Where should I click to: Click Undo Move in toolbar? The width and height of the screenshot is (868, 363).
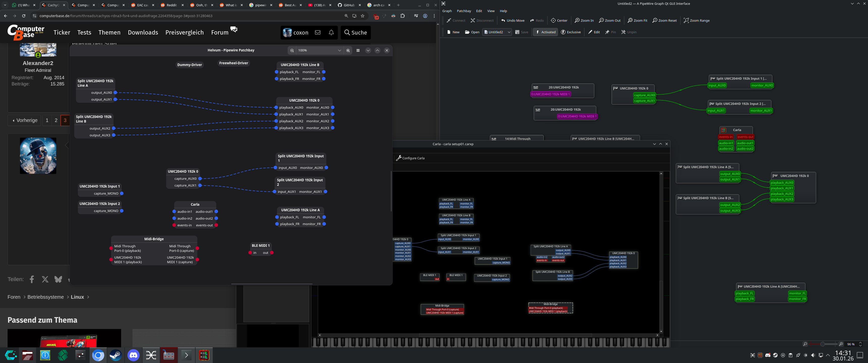pos(512,20)
